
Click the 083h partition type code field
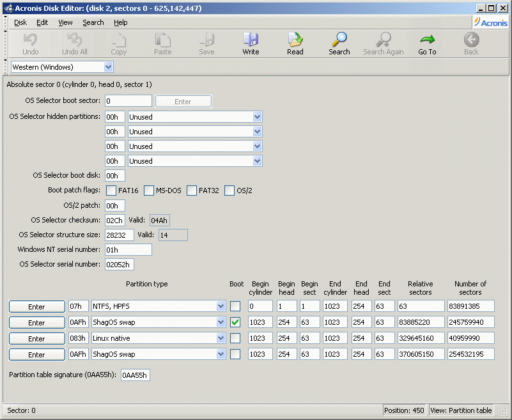coord(79,338)
